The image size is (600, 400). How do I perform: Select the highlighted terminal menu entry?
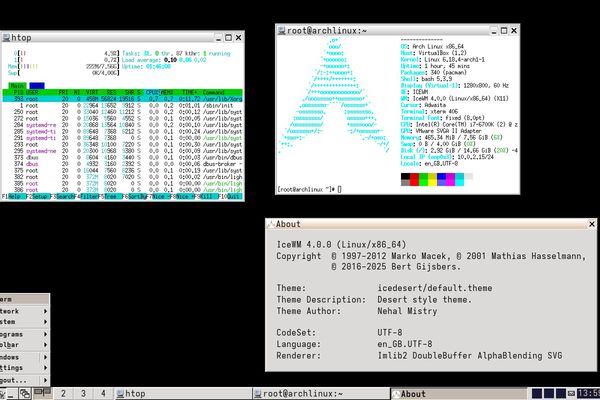[24, 299]
